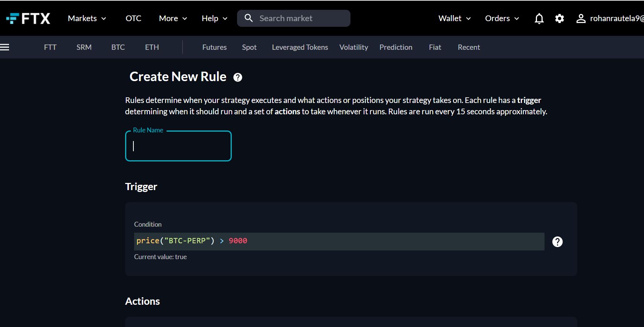
Task: Open the Fiat tab
Action: (435, 47)
